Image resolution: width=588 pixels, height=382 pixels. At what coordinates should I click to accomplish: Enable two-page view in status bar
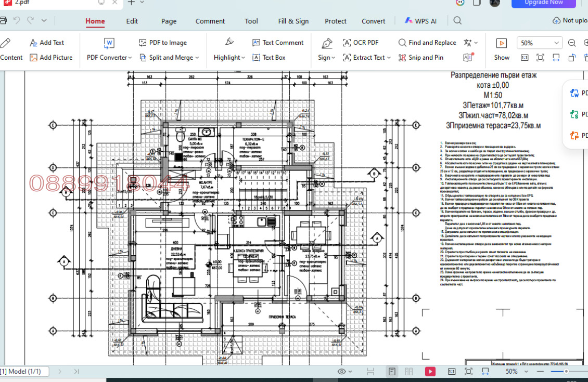pyautogui.click(x=409, y=372)
